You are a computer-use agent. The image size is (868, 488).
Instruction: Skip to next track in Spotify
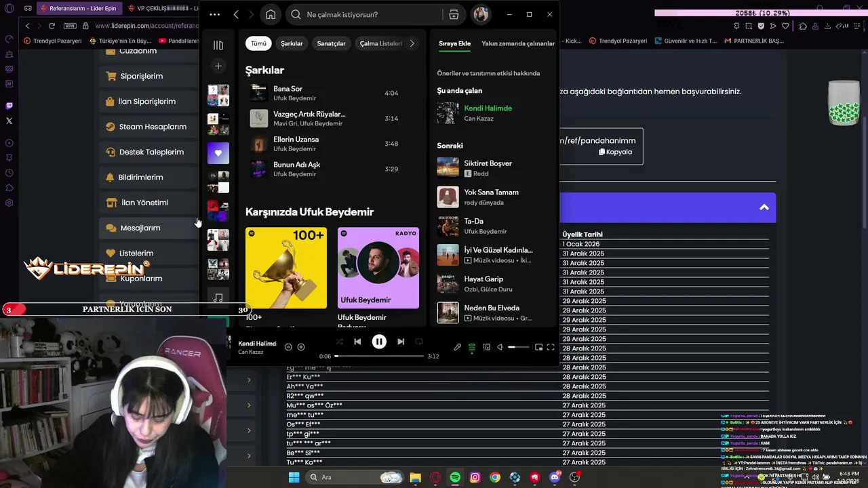point(401,342)
